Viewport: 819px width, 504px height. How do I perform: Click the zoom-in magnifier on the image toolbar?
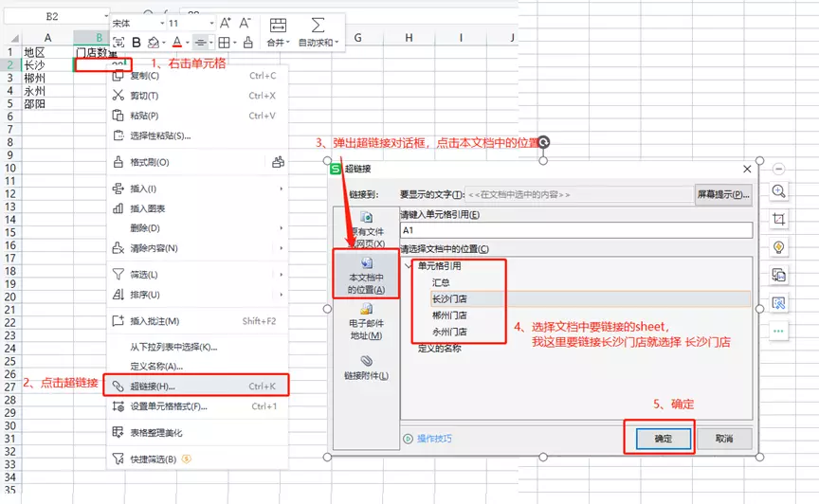(779, 190)
